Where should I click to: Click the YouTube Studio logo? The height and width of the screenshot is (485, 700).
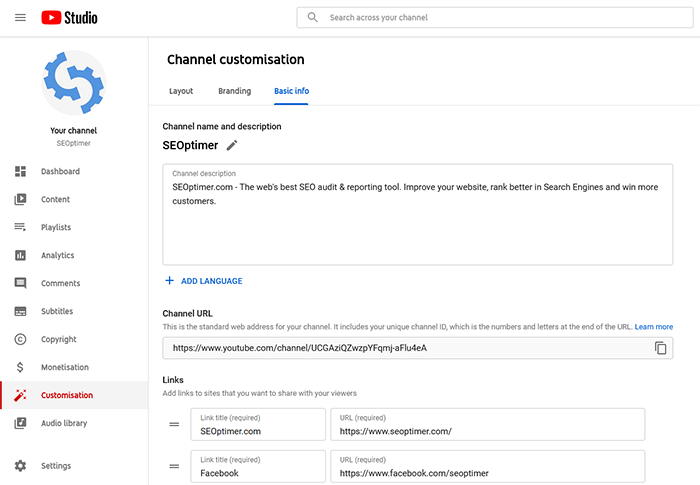coord(69,17)
